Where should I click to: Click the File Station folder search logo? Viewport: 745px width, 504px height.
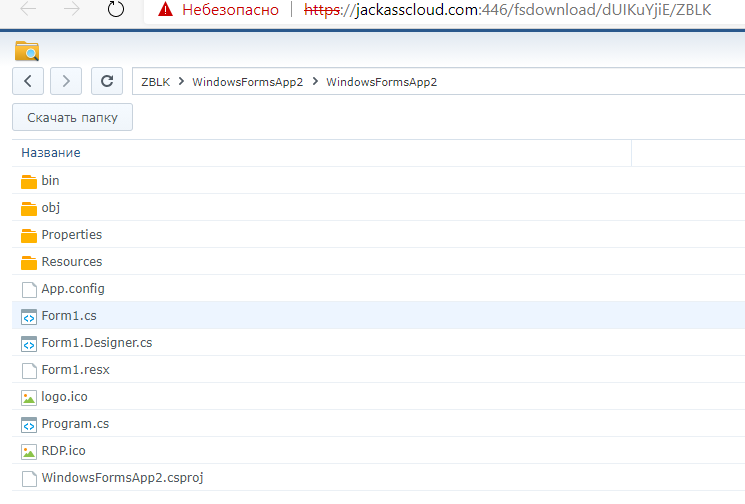tap(27, 51)
